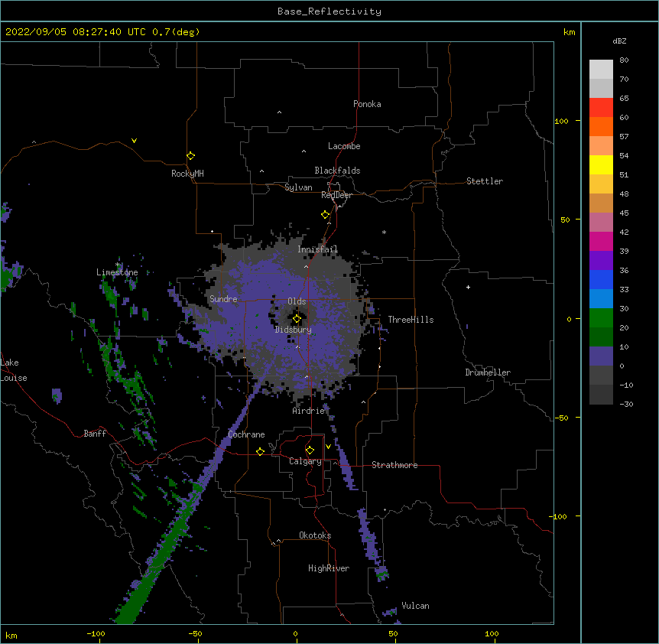
Task: Click the Cochrane label
Action: coord(246,434)
